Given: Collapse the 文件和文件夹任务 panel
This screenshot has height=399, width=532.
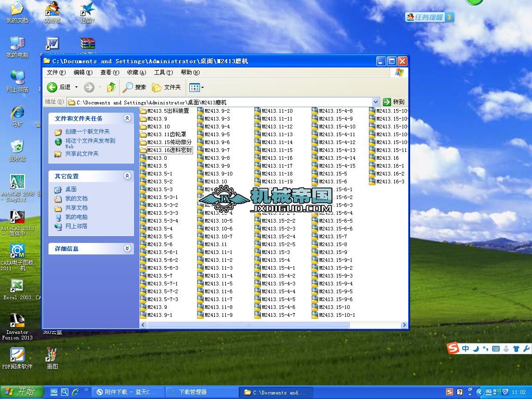Looking at the screenshot, I should [127, 118].
